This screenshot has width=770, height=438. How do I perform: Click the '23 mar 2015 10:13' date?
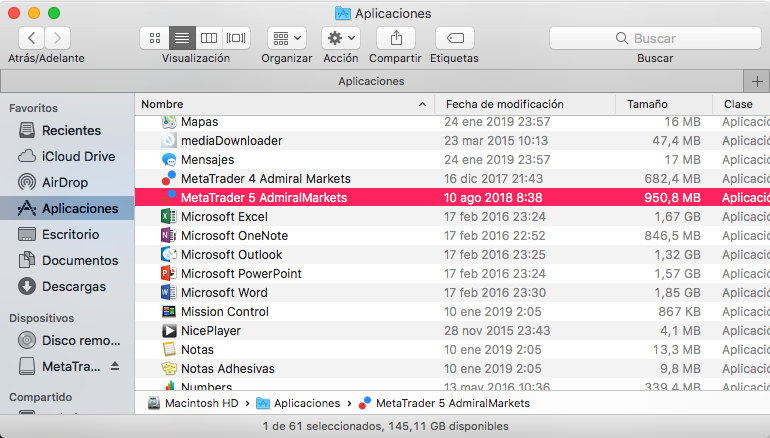click(x=496, y=140)
